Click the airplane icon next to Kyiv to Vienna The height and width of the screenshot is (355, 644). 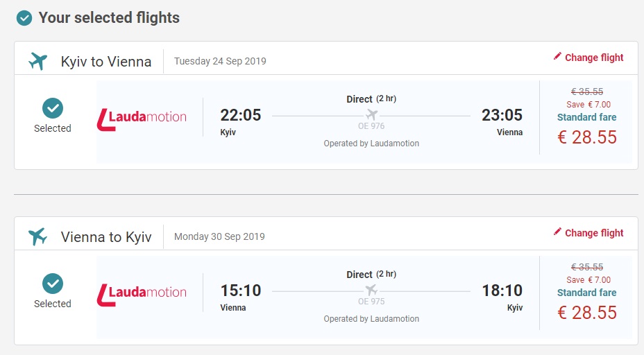point(37,61)
